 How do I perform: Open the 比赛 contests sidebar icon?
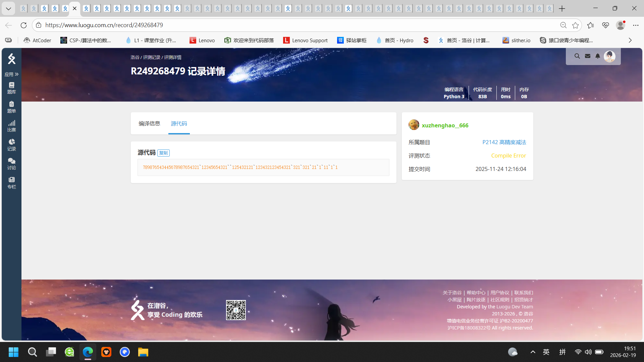click(x=11, y=126)
